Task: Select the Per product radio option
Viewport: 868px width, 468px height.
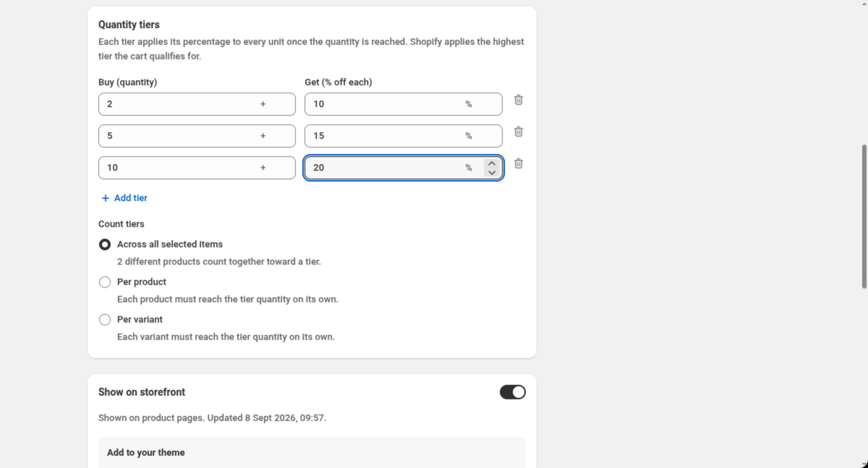Action: click(x=105, y=282)
